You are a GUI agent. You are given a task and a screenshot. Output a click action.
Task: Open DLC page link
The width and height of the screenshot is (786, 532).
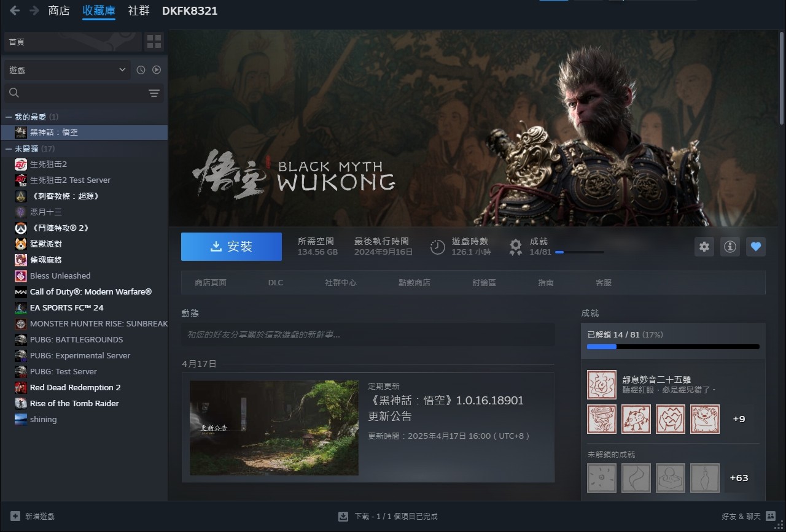(276, 282)
